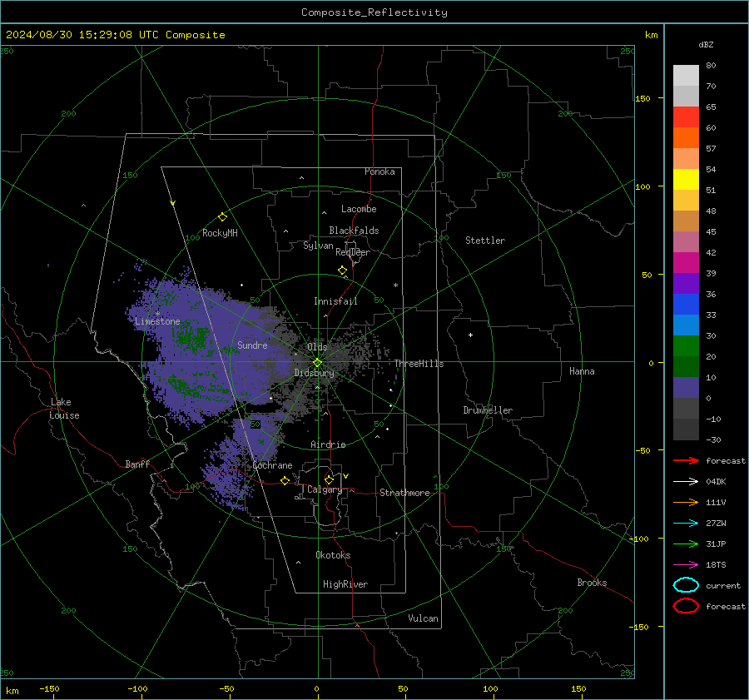Click the yellow diamond marker below RedDeer
749x700 pixels.
[x=342, y=271]
